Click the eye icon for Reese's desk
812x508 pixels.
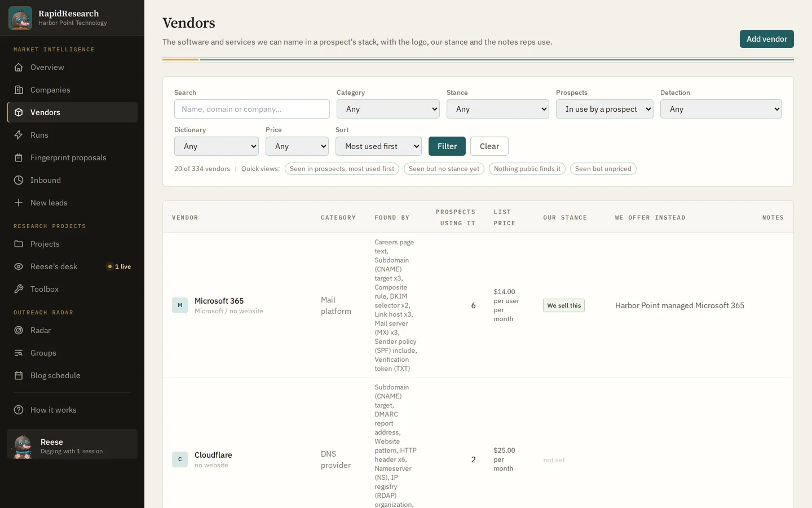click(19, 266)
